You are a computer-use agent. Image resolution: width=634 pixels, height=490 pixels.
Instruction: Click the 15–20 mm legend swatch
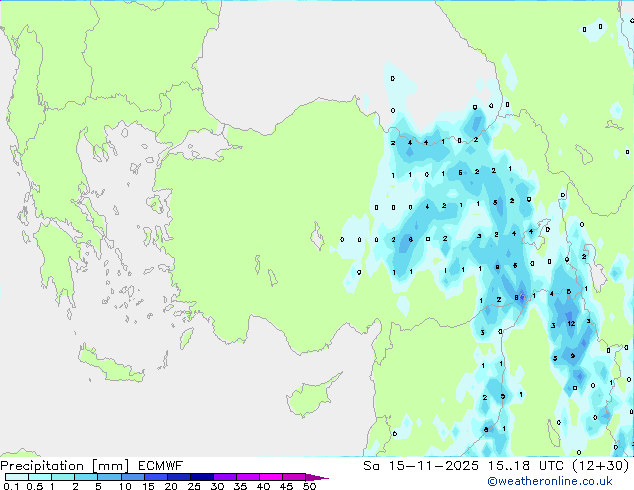[155, 477]
